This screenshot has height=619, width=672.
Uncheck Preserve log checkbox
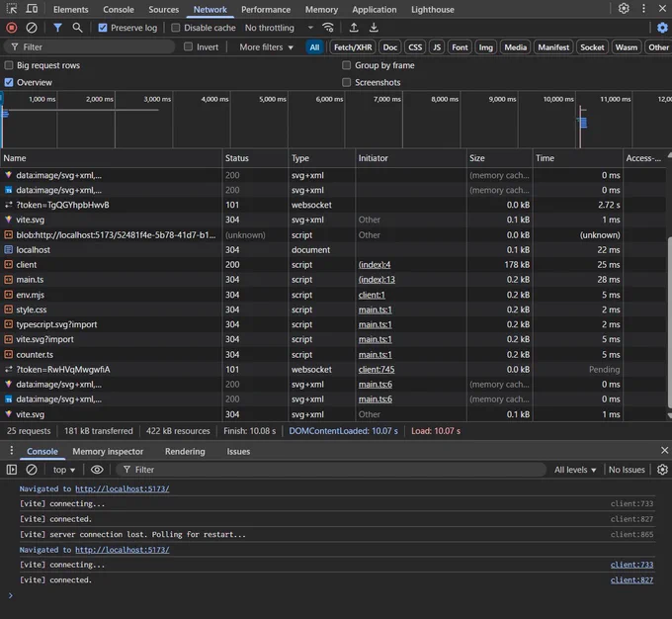(103, 28)
